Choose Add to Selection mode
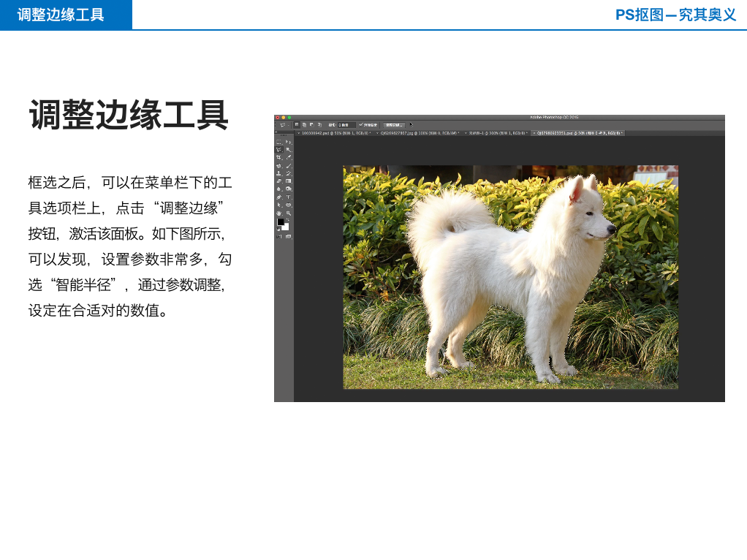 304,125
